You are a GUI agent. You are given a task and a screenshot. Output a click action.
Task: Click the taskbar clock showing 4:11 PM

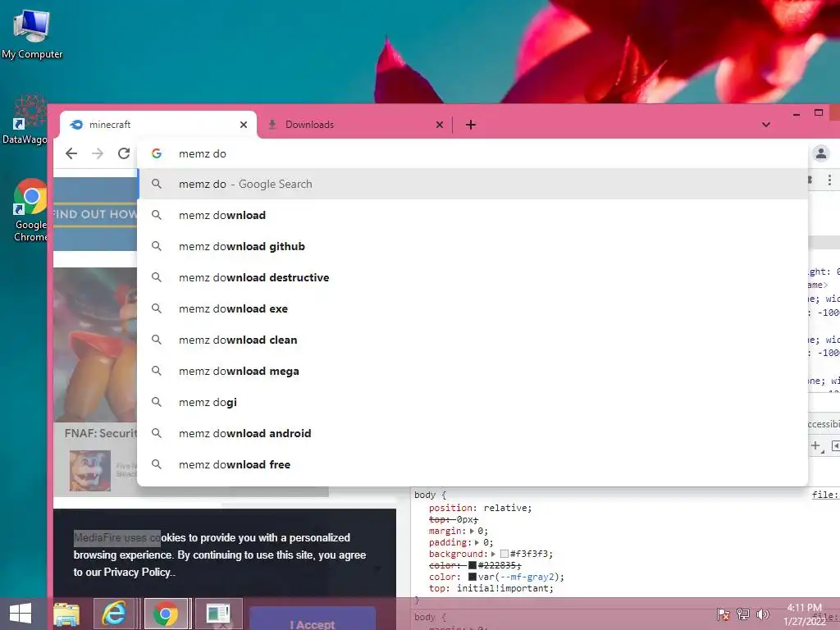click(x=804, y=614)
